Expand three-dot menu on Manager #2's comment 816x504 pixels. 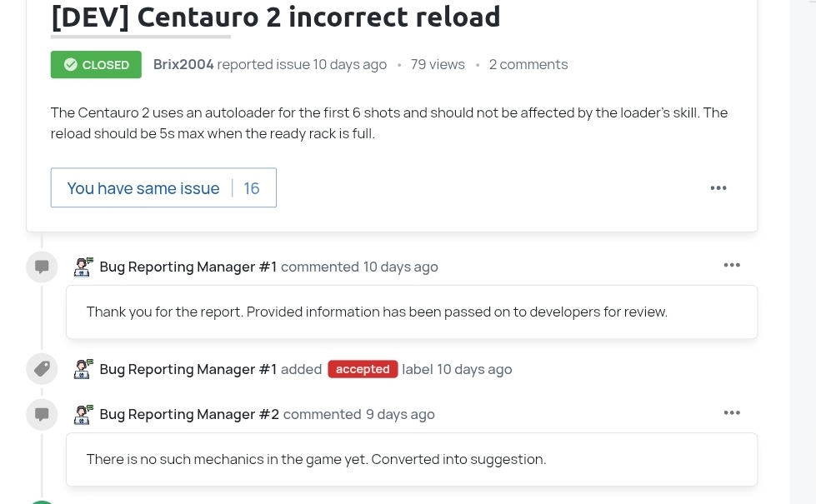[x=732, y=412]
